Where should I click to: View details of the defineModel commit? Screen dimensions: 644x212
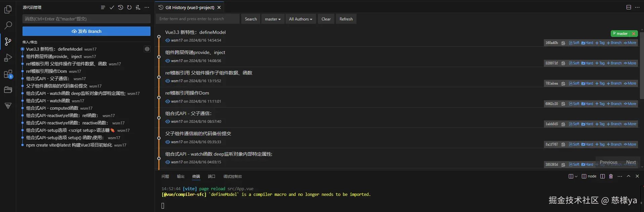(x=167, y=40)
